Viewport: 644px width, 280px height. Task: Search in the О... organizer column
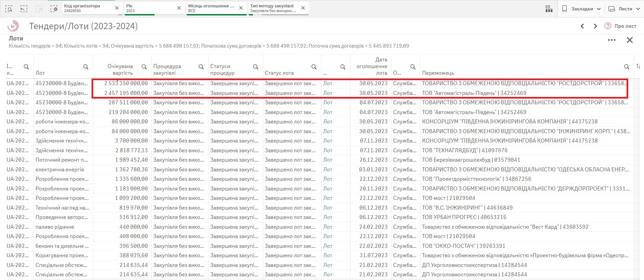pos(413,67)
